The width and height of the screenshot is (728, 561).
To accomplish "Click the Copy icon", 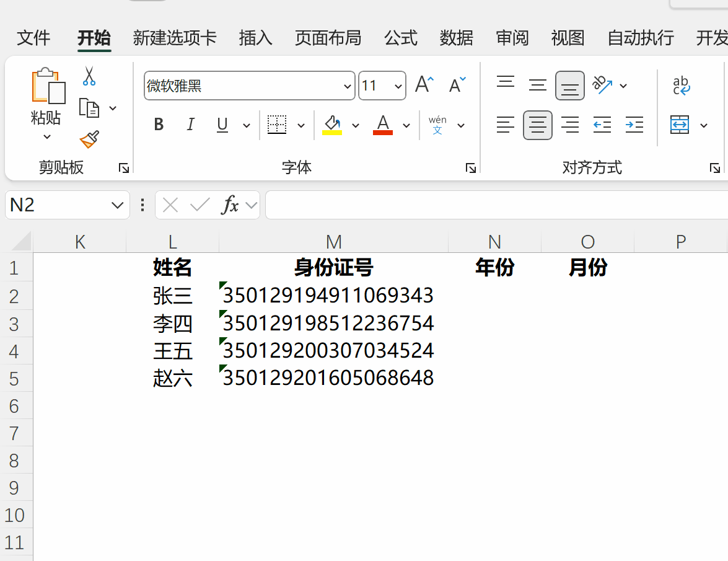I will [x=89, y=108].
